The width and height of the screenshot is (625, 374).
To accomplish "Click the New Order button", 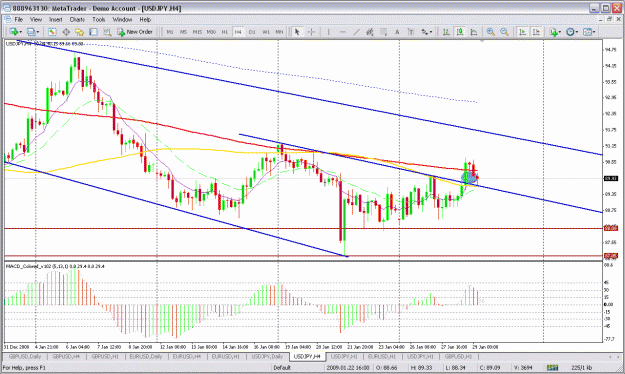I will click(135, 31).
